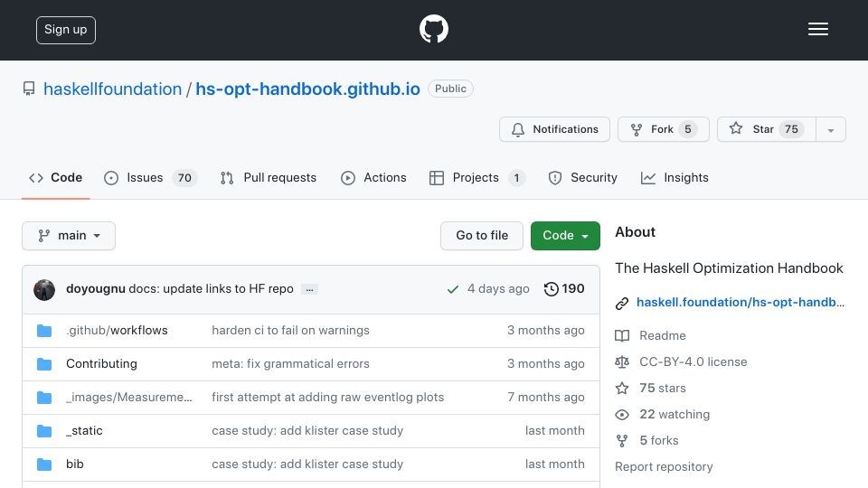View the 190 commits history
This screenshot has width=868, height=488.
[x=564, y=289]
